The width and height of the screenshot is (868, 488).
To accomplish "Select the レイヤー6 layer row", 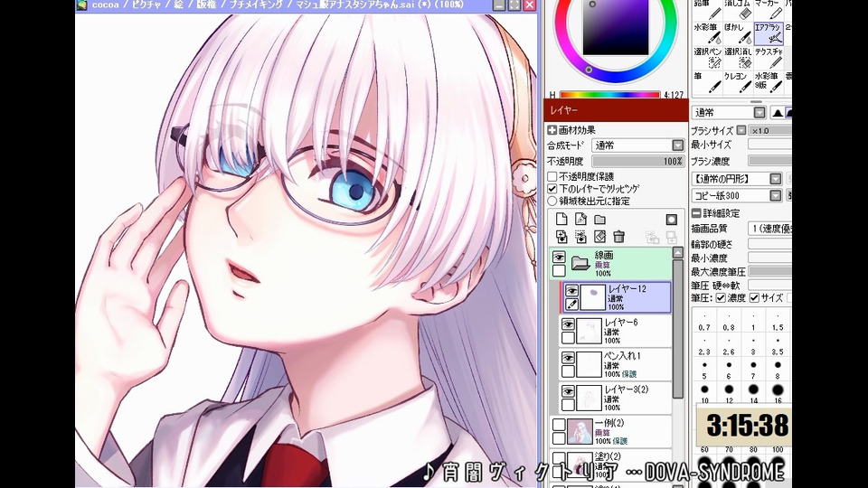I will click(x=616, y=331).
